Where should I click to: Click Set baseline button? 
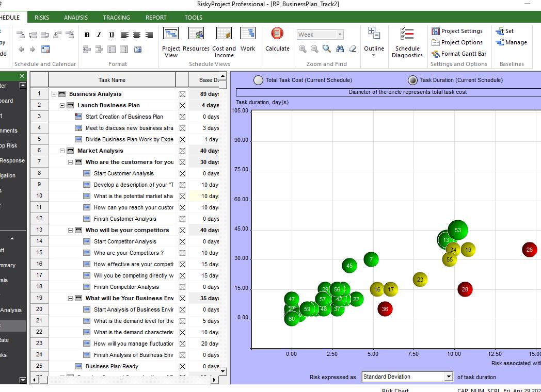(505, 31)
